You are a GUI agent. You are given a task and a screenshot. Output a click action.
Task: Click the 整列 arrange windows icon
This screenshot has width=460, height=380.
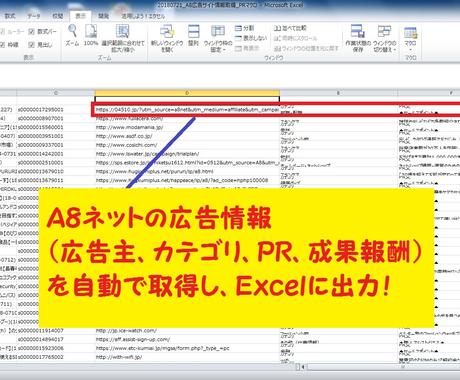193,35
